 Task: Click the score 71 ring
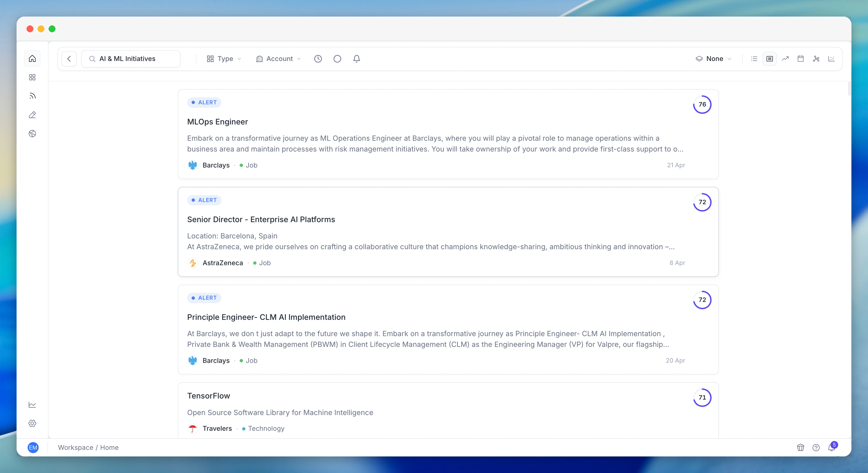click(702, 398)
